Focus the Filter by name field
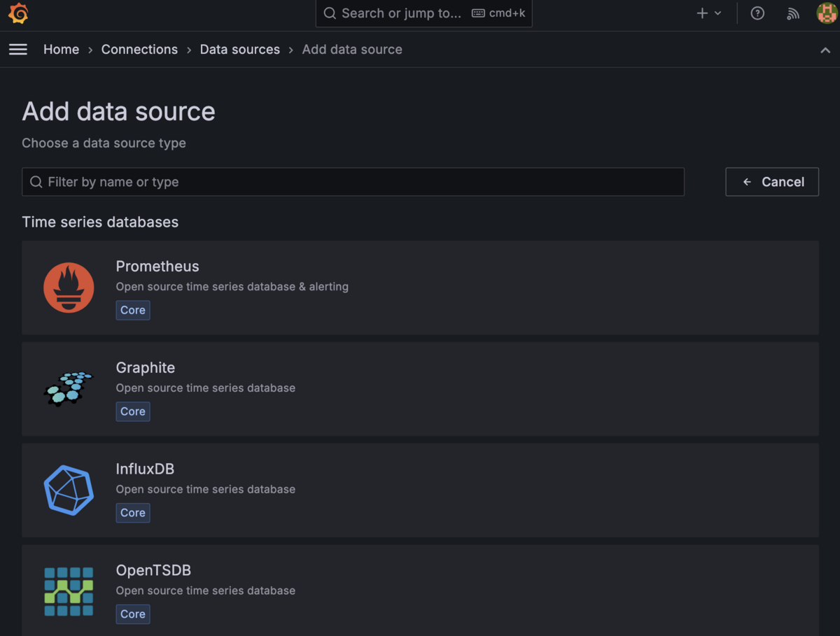The height and width of the screenshot is (636, 840). click(353, 182)
